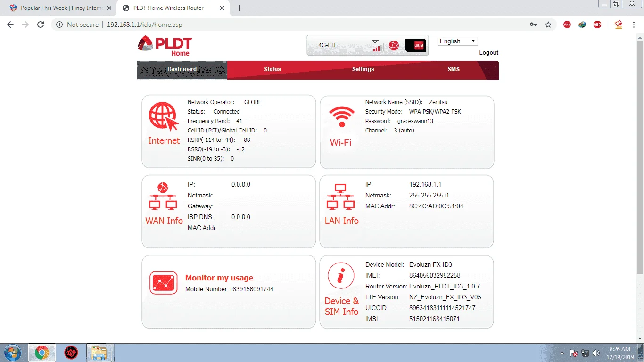Open the Status tab
This screenshot has height=362, width=644.
(272, 69)
